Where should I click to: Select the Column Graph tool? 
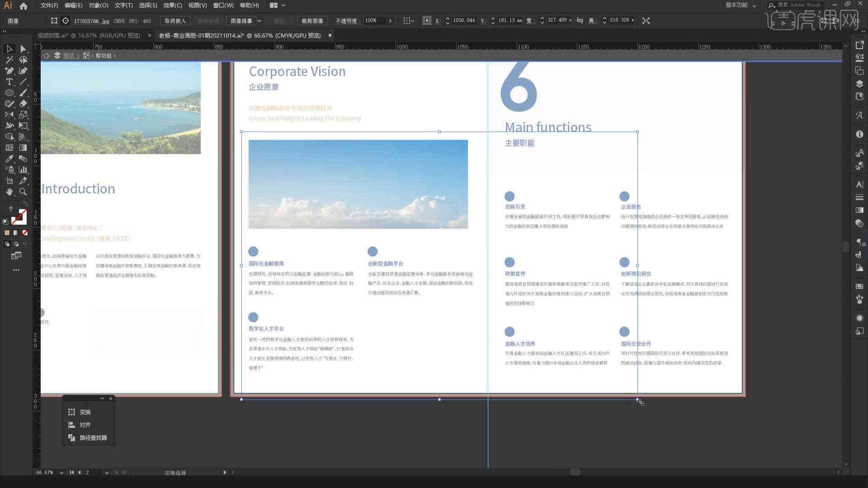click(x=23, y=170)
